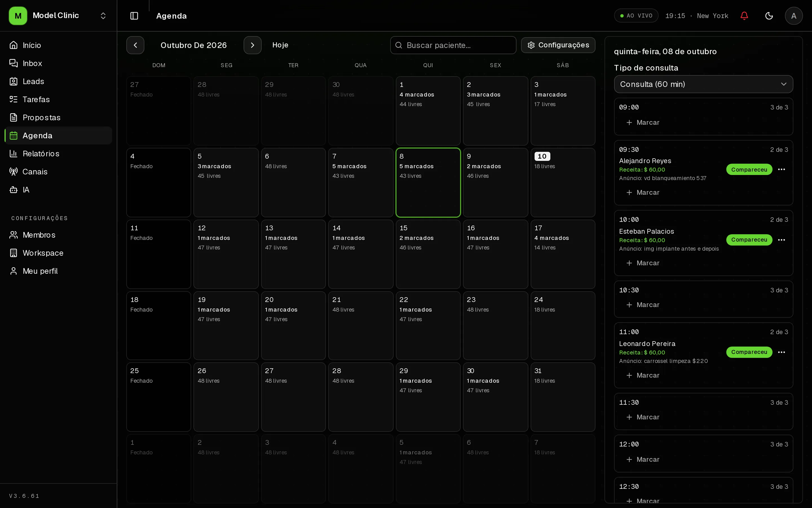The height and width of the screenshot is (508, 812).
Task: Select October 1 calendar day
Action: coord(428,111)
